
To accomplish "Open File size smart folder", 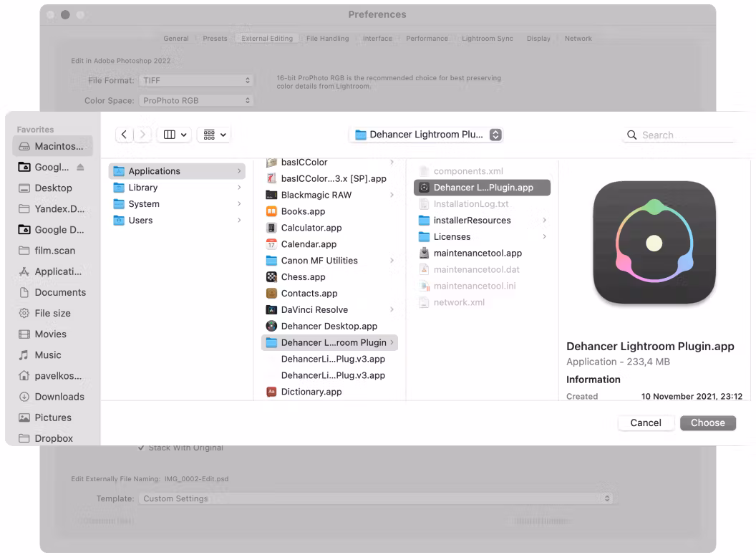I will click(52, 313).
